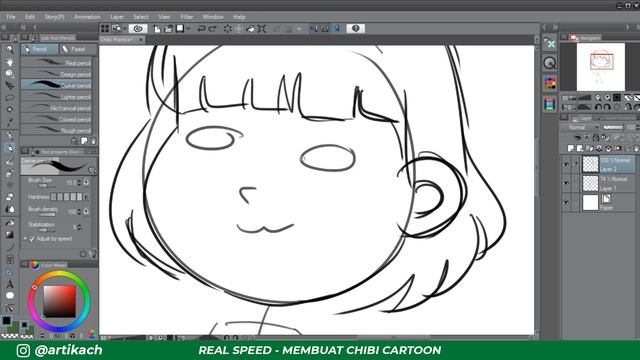
Task: Click the Save icon in command bar
Action: coord(180,29)
